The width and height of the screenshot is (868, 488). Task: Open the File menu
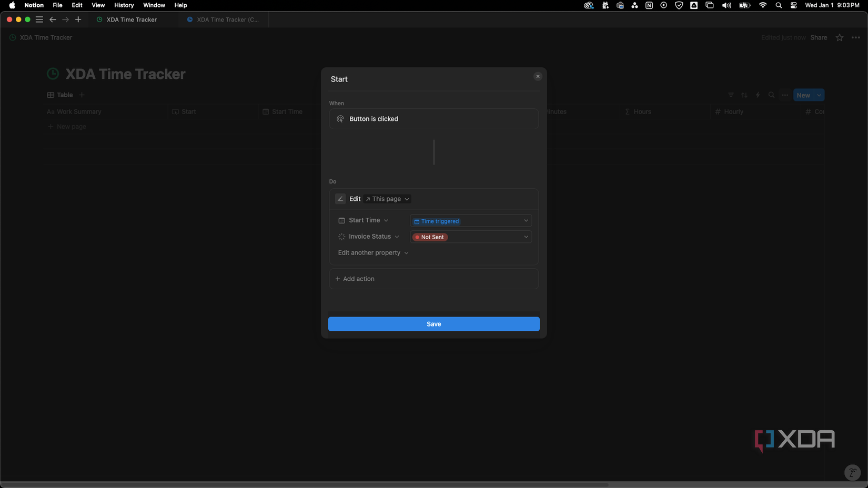point(57,5)
